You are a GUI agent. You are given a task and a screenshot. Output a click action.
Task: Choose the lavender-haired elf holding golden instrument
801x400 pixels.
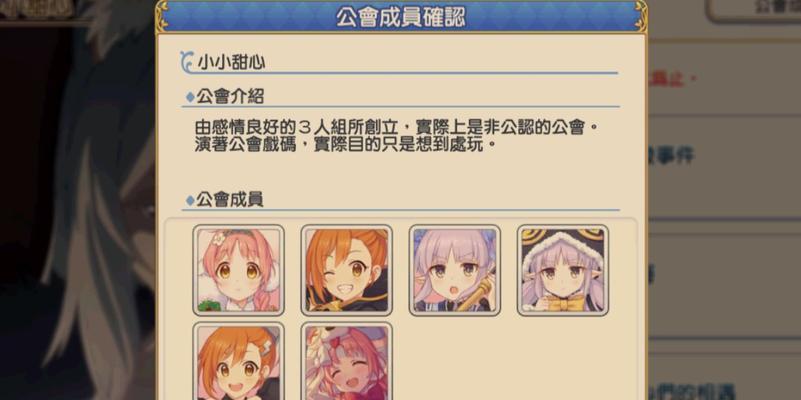point(455,270)
